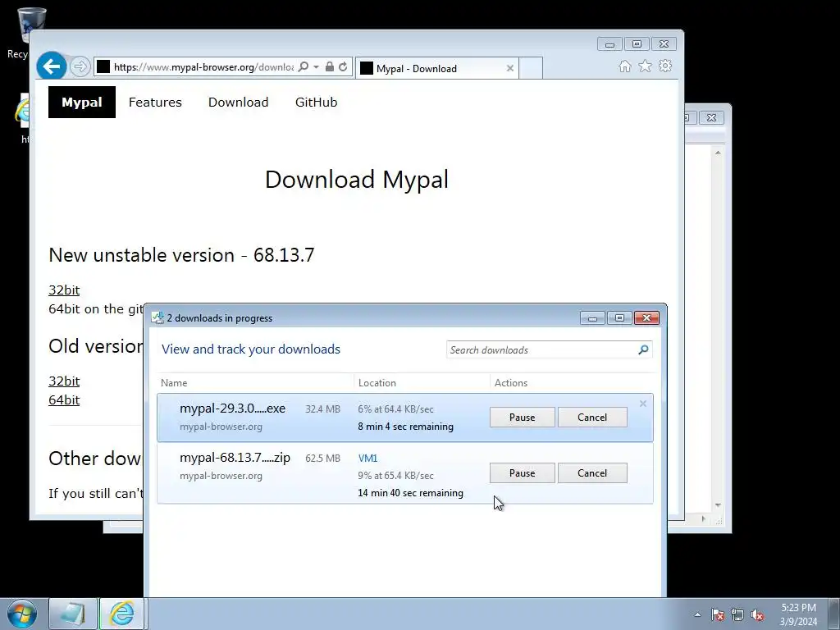Open the VM1 download location link
The image size is (840, 630).
(x=368, y=458)
